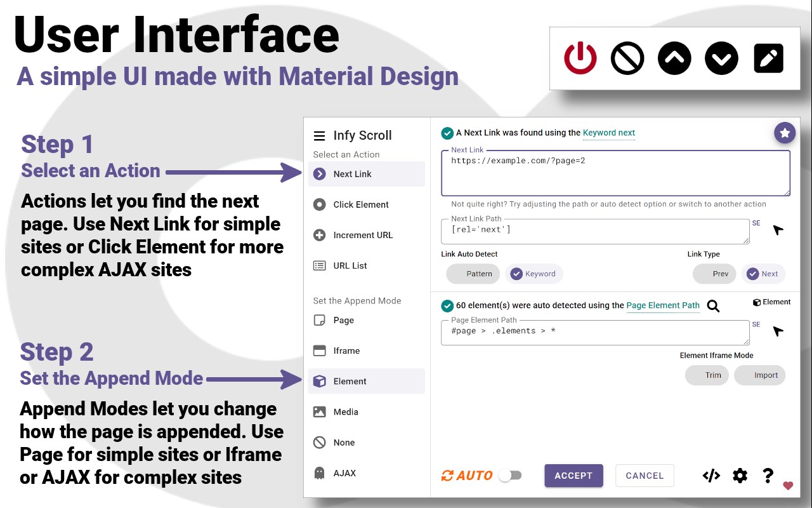This screenshot has width=812, height=508.
Task: Click element picker arrow next to Next Link Path
Action: click(x=778, y=230)
